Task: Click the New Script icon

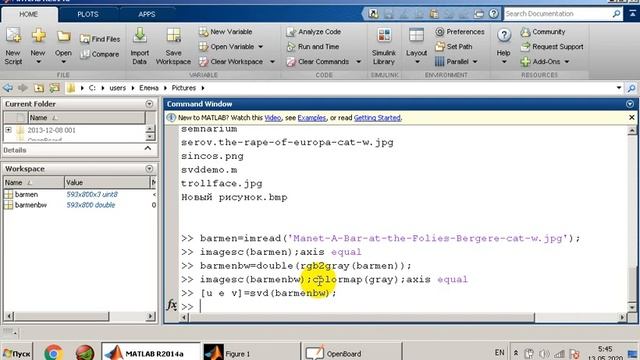Action: pyautogui.click(x=13, y=36)
